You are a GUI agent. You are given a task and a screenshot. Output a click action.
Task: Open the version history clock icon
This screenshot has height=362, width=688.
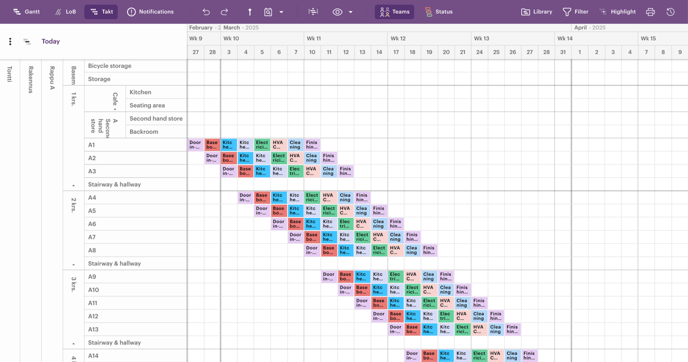670,12
